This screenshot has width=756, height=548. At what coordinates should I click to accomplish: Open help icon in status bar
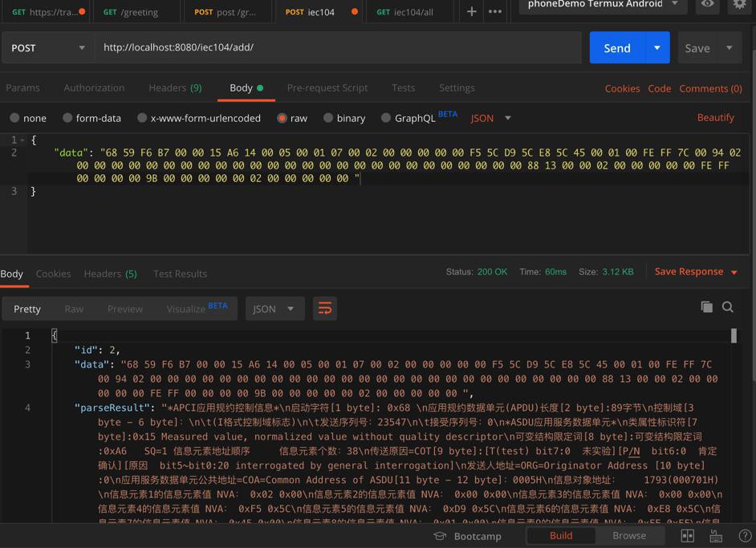745,536
